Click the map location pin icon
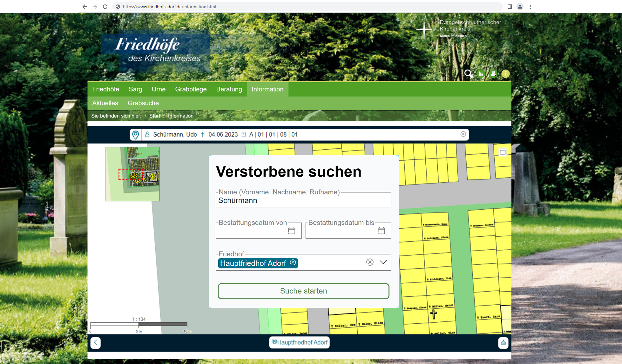Image resolution: width=622 pixels, height=364 pixels. 135,135
